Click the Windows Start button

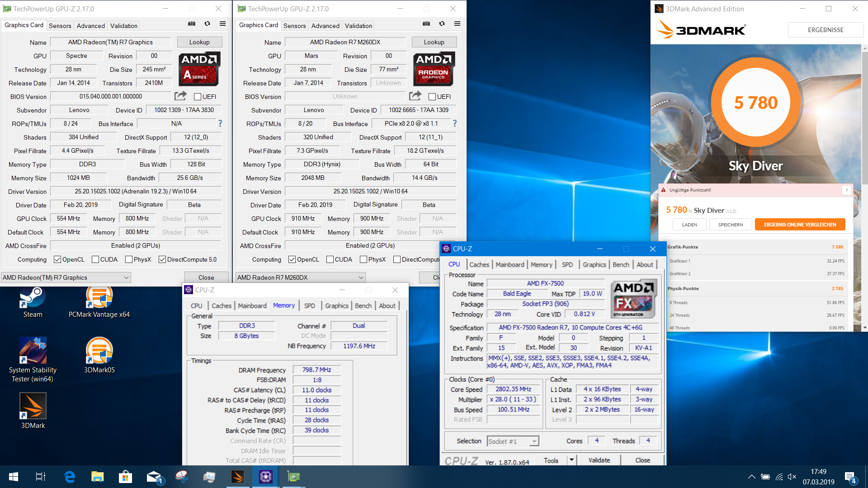point(13,477)
